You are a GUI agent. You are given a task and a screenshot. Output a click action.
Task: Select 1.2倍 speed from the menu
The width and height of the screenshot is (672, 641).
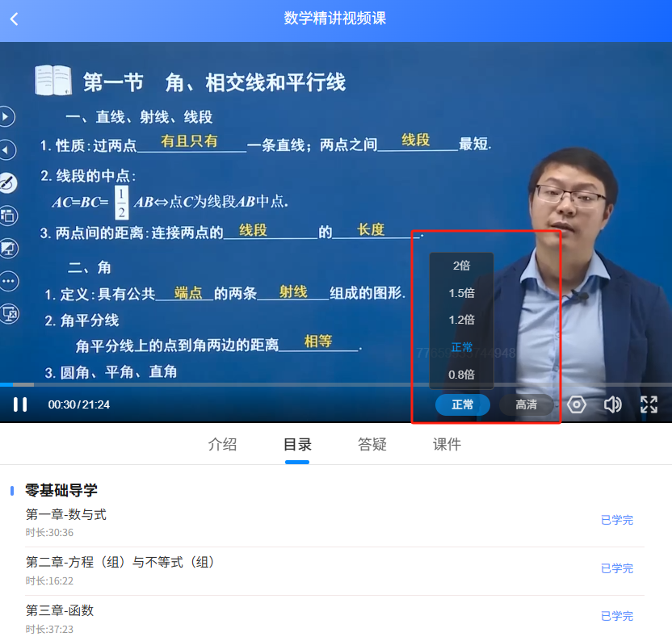click(462, 320)
